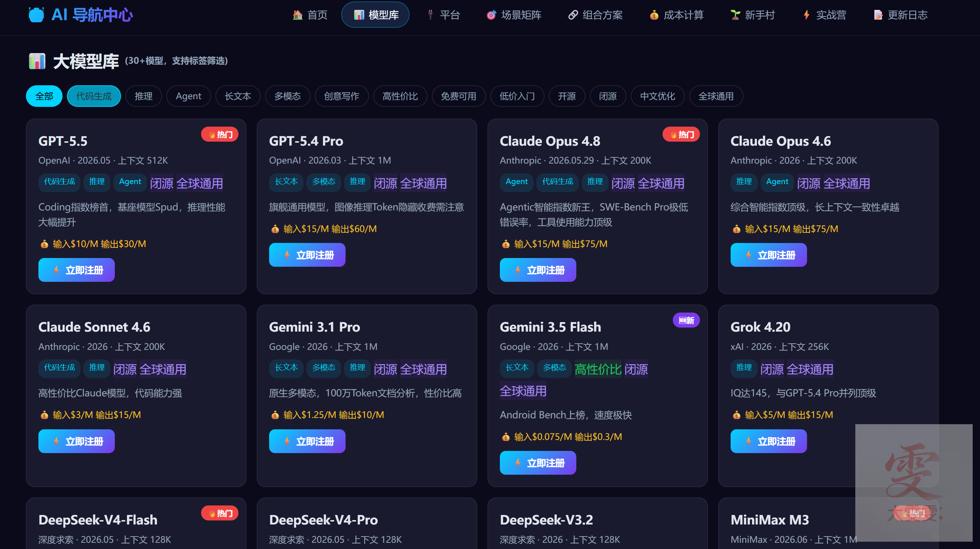980x549 pixels.
Task: Click the 新 badge on Gemini 3.5 Flash
Action: pos(686,321)
